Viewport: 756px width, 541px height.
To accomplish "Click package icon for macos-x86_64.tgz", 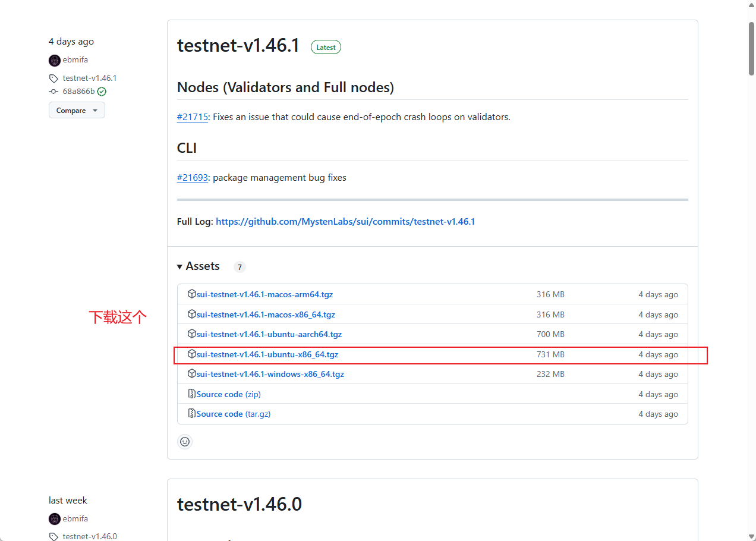I will click(x=191, y=314).
